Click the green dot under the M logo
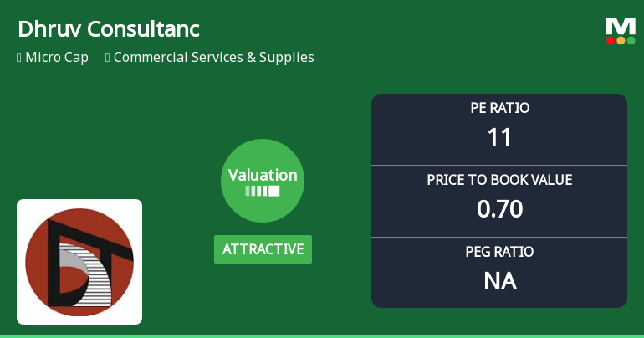This screenshot has height=338, width=644. point(631,40)
